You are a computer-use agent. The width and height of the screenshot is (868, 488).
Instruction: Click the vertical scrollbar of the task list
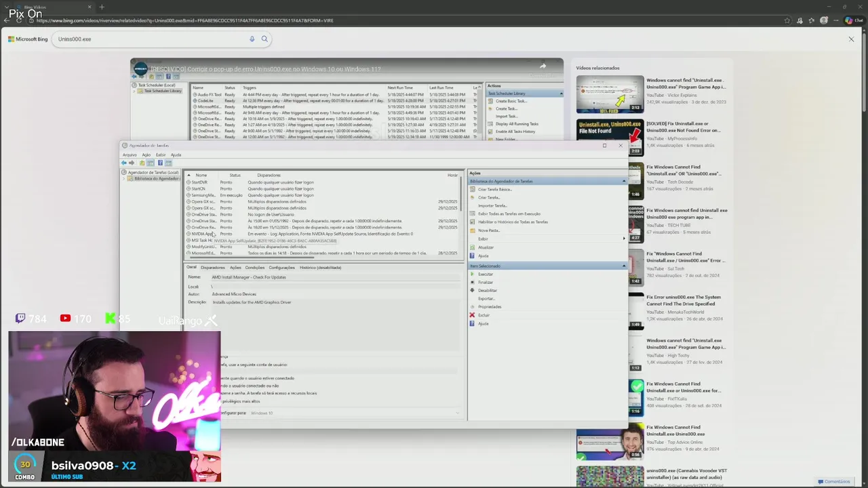click(x=462, y=193)
